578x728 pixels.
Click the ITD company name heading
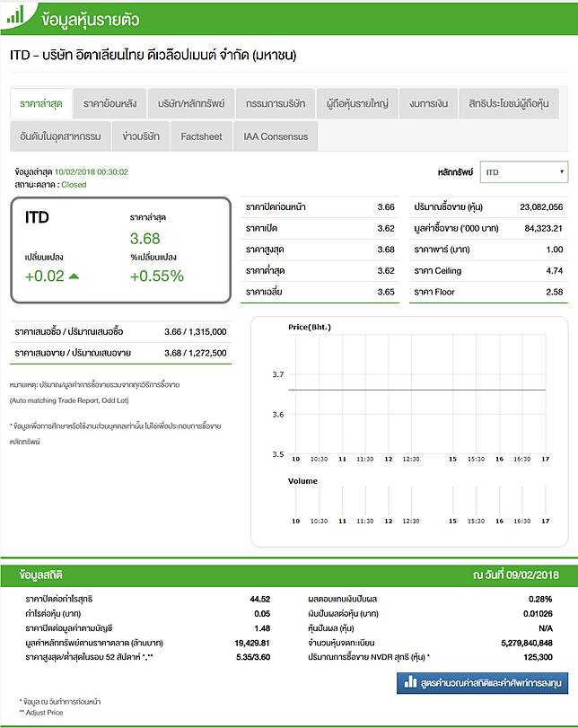pyautogui.click(x=153, y=56)
